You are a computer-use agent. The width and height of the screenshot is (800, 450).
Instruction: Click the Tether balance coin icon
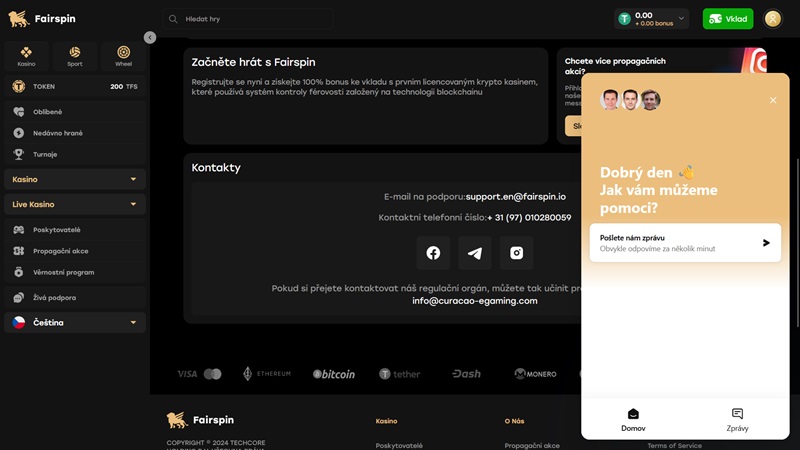pyautogui.click(x=624, y=19)
